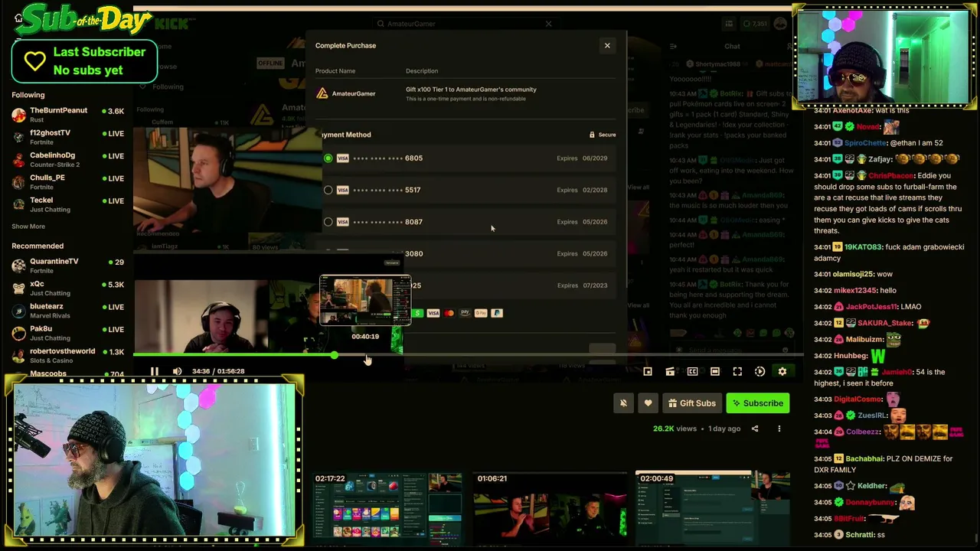Click the Last Subscriber heart icon
980x551 pixels.
pyautogui.click(x=34, y=61)
